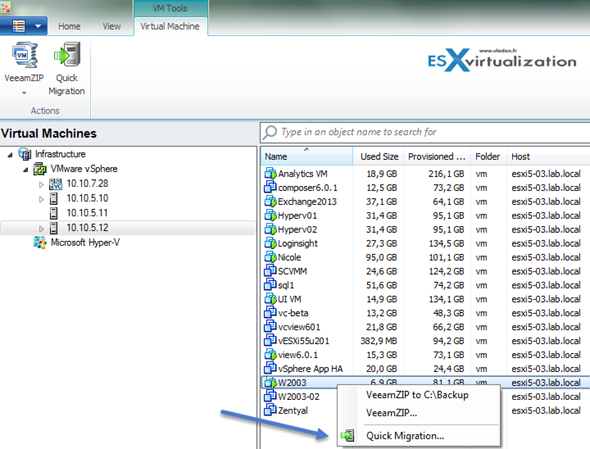Click the Provisioned value 24,4 GB
Image resolution: width=590 pixels, height=449 pixels.
[449, 369]
